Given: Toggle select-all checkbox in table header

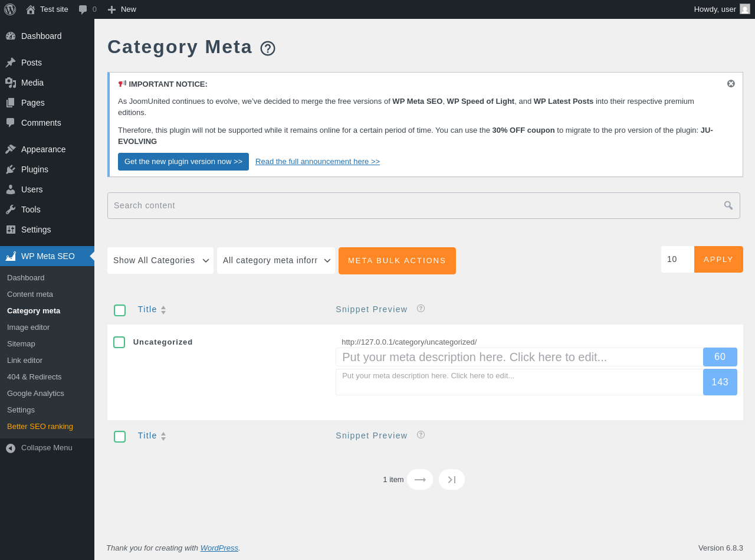Looking at the screenshot, I should click(x=120, y=310).
